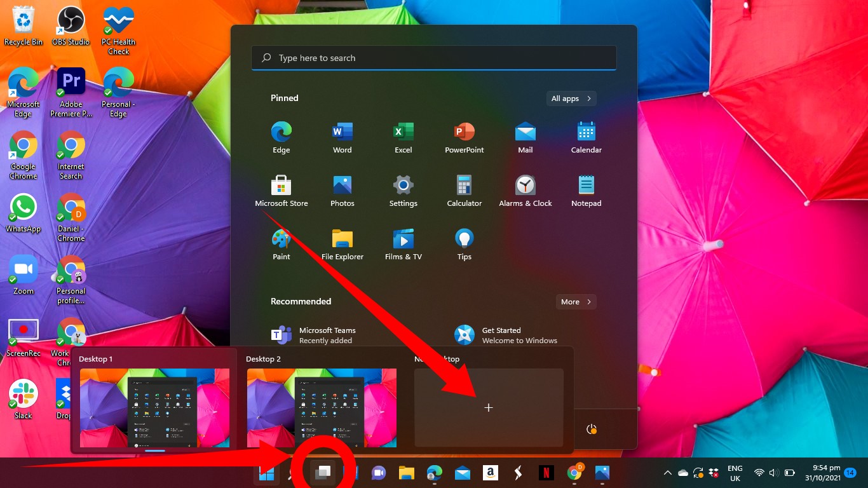868x488 pixels.
Task: Switch to Desktop 2 thumbnail
Action: pos(322,407)
